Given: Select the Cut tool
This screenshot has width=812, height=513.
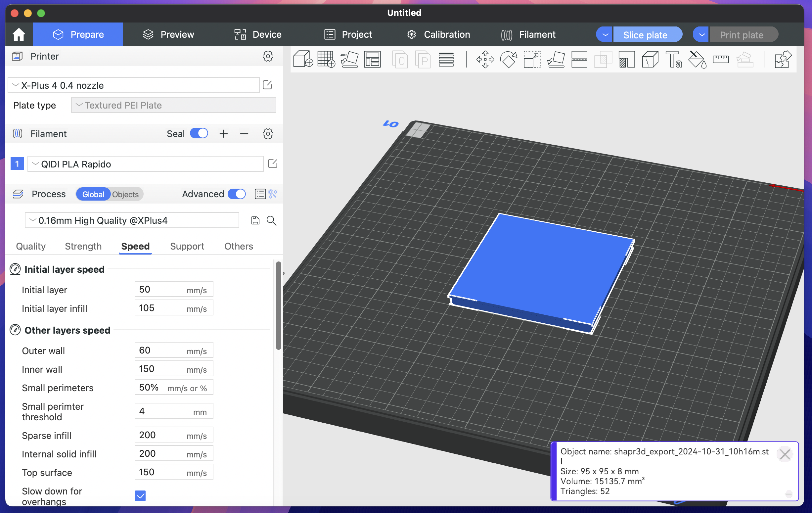Looking at the screenshot, I should (x=579, y=59).
